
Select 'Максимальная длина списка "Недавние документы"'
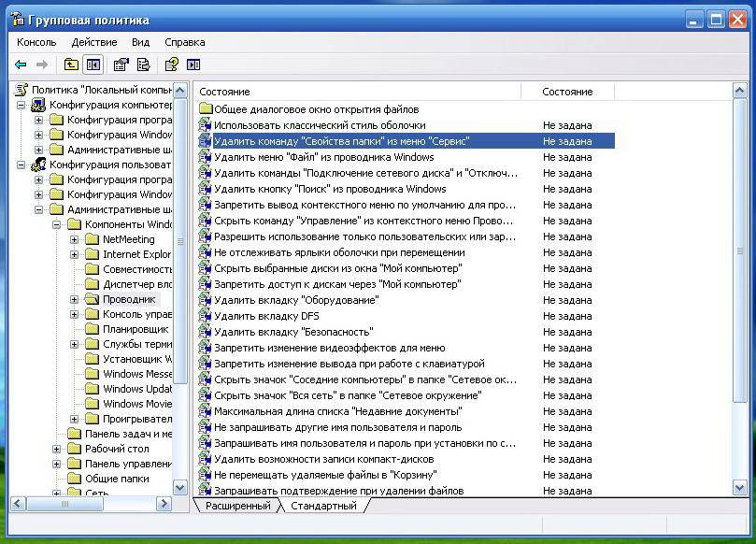tap(338, 412)
